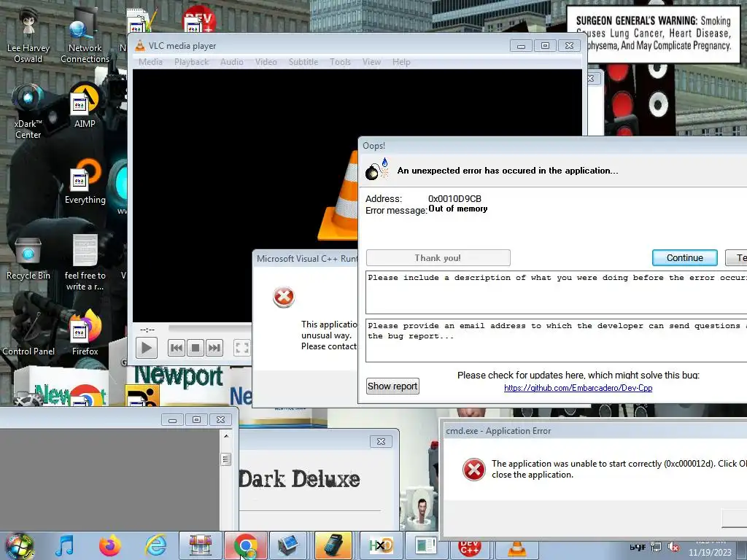Click the bomb icon in Oops dialog

click(x=377, y=170)
